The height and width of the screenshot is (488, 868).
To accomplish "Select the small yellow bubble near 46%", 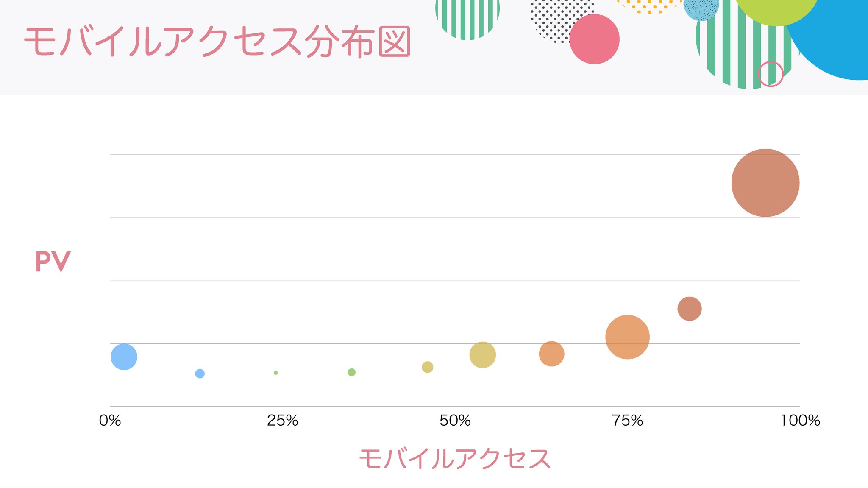I will (x=427, y=367).
